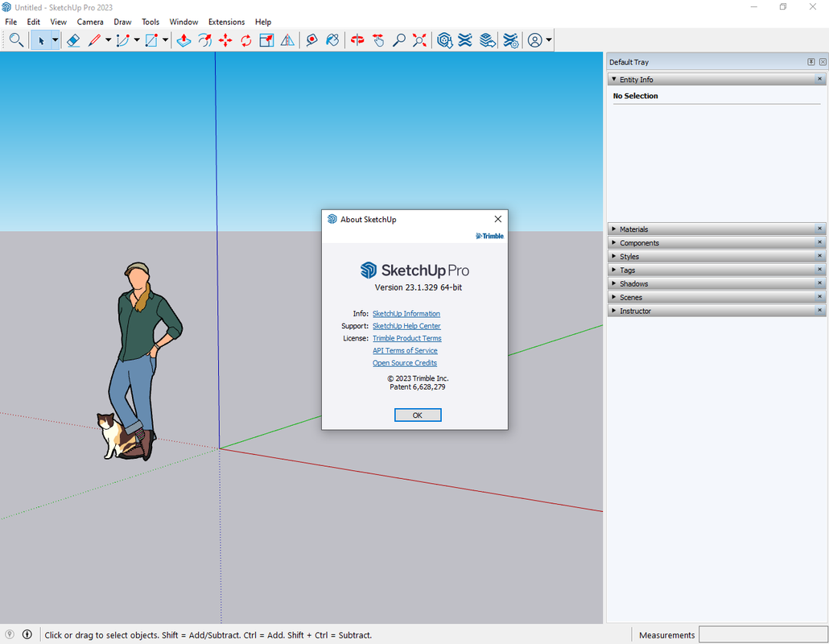
Task: Click Send to LayOut icon
Action: [488, 40]
